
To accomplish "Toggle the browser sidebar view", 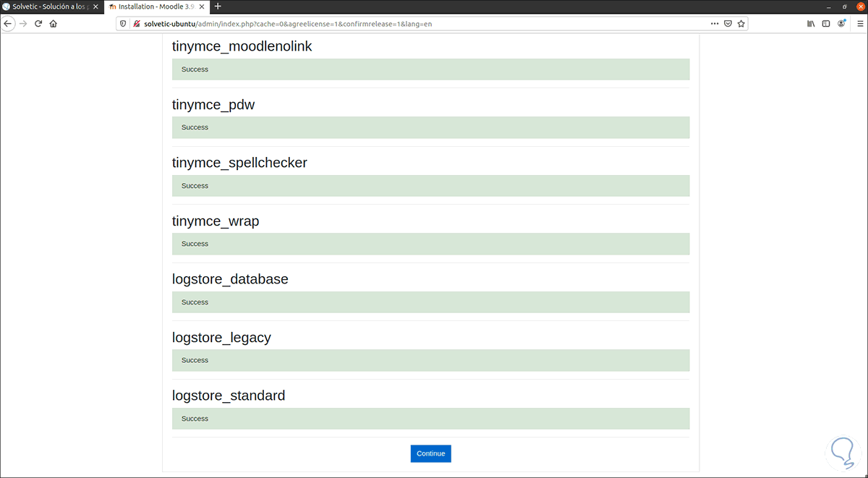I will click(x=825, y=23).
